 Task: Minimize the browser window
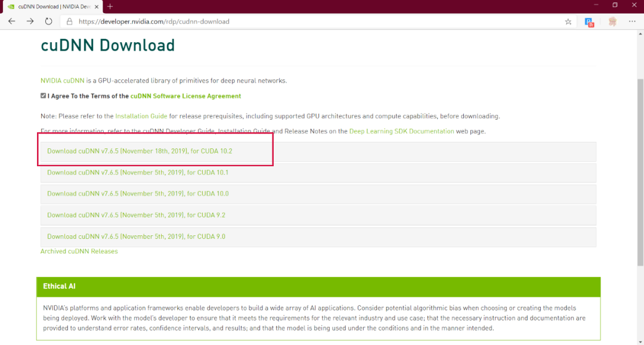[x=596, y=5]
